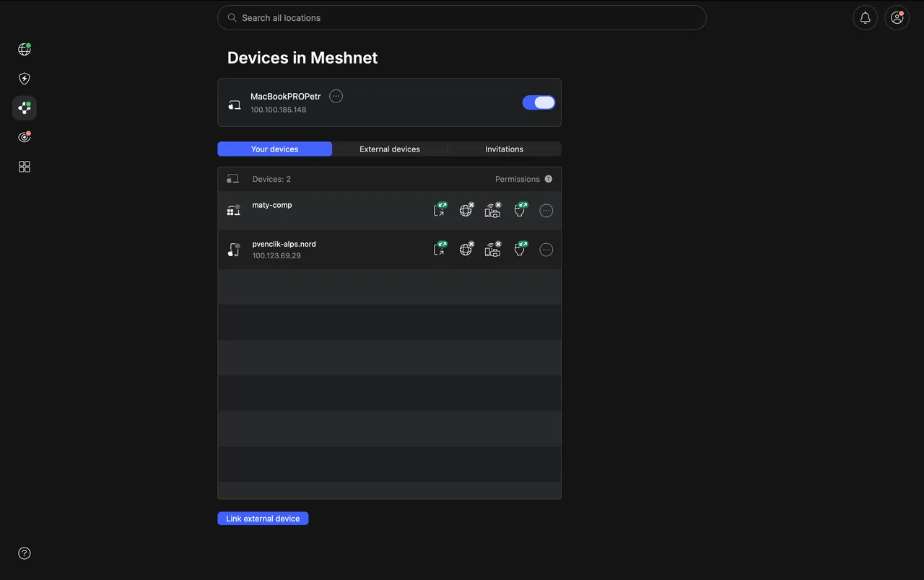Image resolution: width=924 pixels, height=580 pixels.
Task: Click device list icon beside Devices: 2
Action: pyautogui.click(x=232, y=179)
